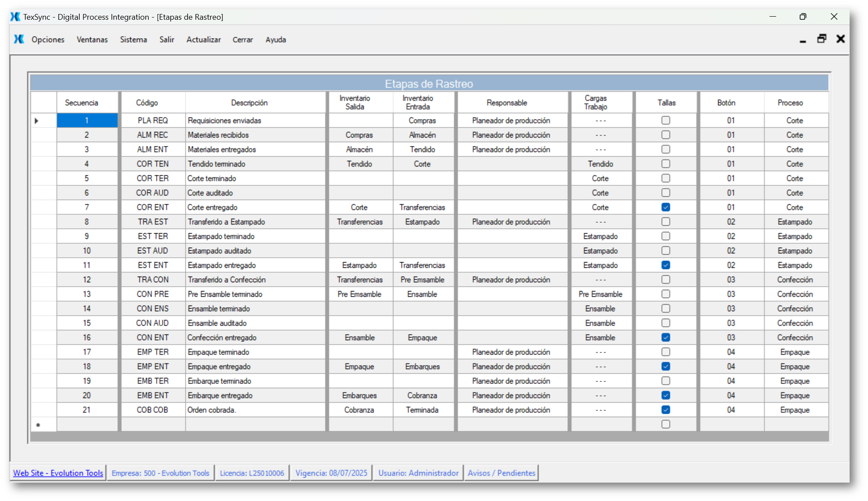
Task: Select the Responsable cell for Materiales recibidos
Action: (511, 135)
